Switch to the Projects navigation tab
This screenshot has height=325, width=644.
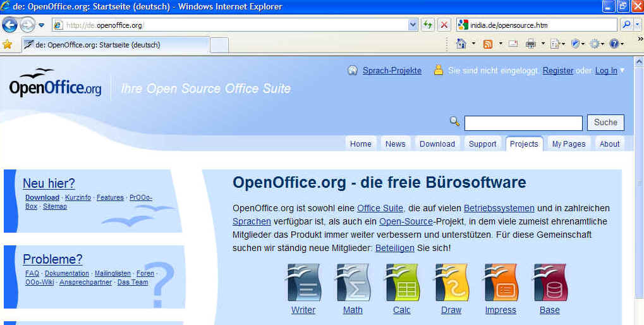tap(524, 144)
